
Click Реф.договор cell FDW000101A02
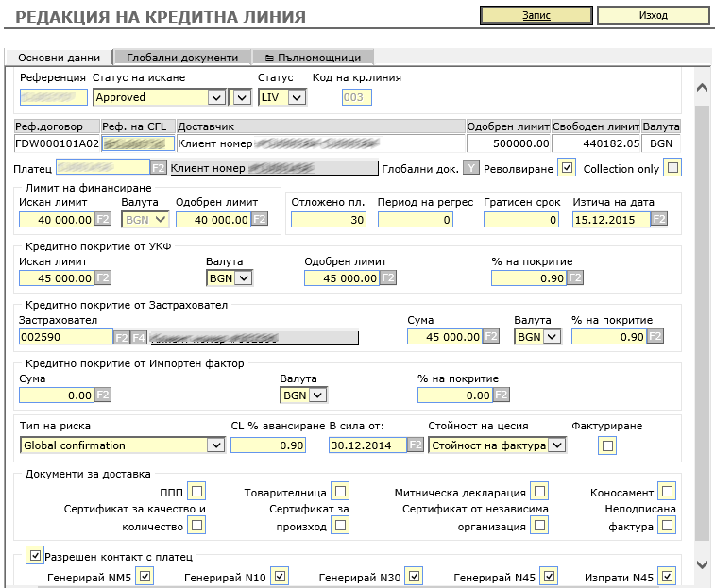(x=57, y=143)
